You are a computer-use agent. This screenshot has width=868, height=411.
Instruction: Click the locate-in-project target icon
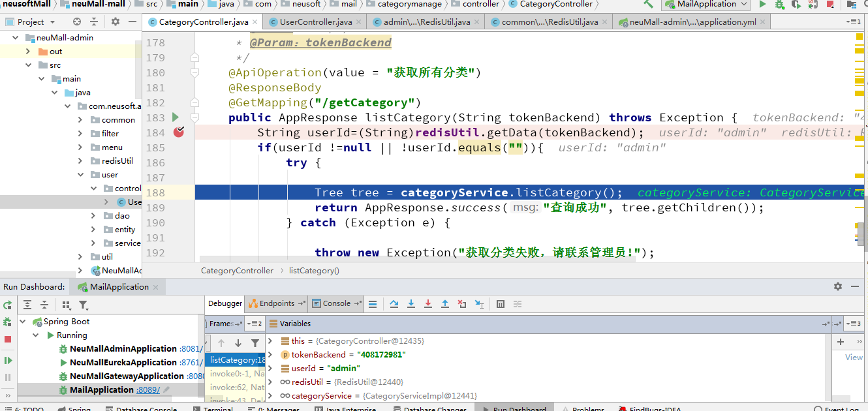77,22
